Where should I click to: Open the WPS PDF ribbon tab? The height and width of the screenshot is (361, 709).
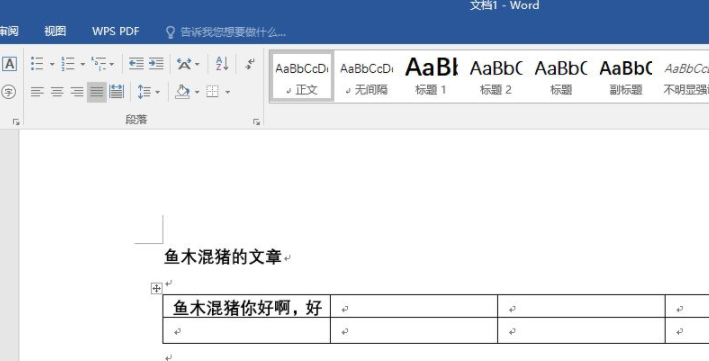(x=116, y=31)
